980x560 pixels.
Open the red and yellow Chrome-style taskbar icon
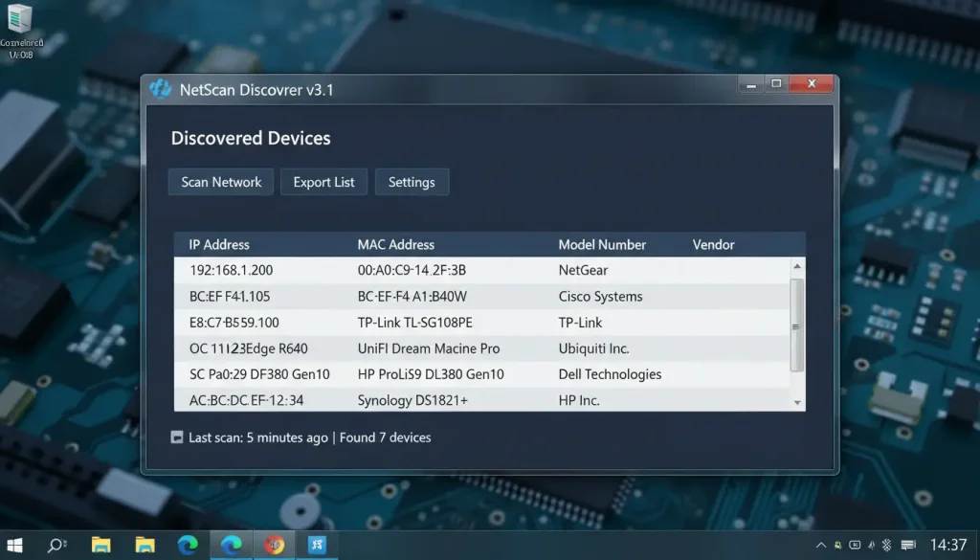tap(275, 545)
